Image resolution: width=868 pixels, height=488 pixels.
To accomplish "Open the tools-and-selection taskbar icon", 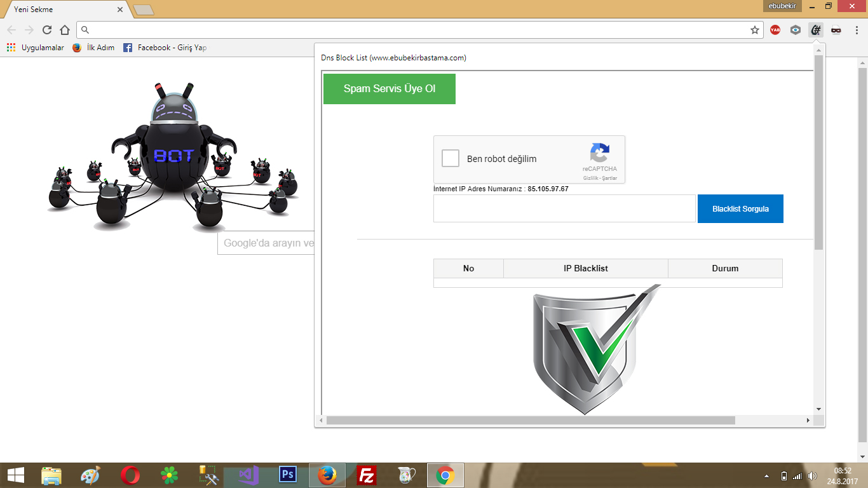I will tap(209, 475).
